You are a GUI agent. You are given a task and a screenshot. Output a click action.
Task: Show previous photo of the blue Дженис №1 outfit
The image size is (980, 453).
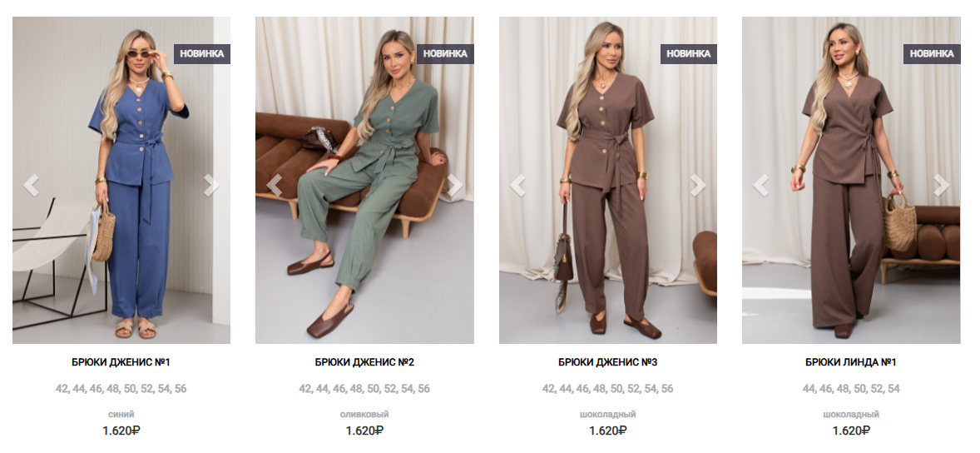click(x=31, y=185)
